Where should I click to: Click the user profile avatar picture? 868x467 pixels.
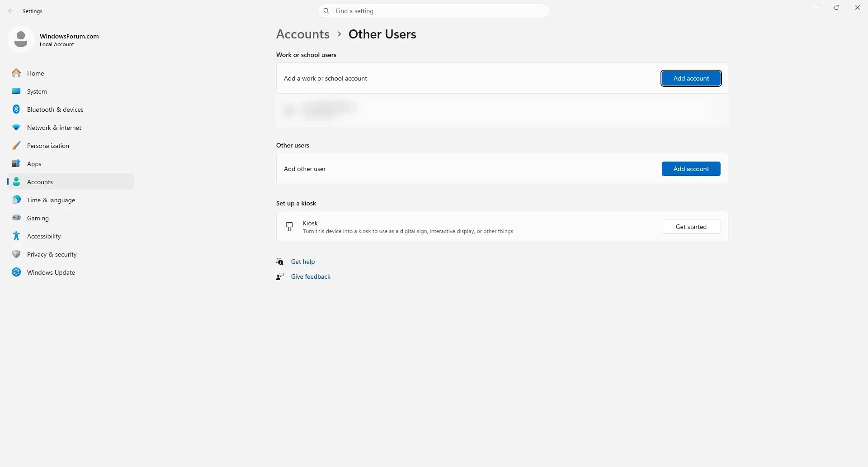[21, 39]
